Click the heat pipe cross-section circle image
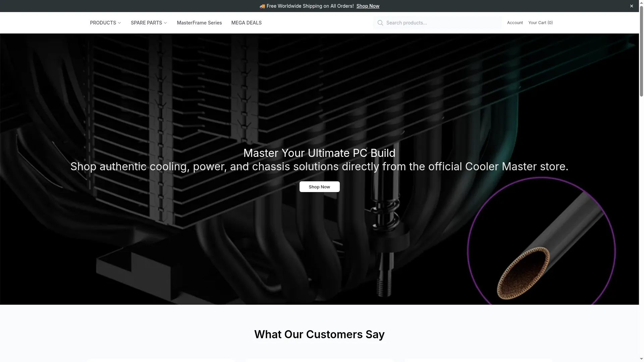The image size is (644, 362). (541, 241)
